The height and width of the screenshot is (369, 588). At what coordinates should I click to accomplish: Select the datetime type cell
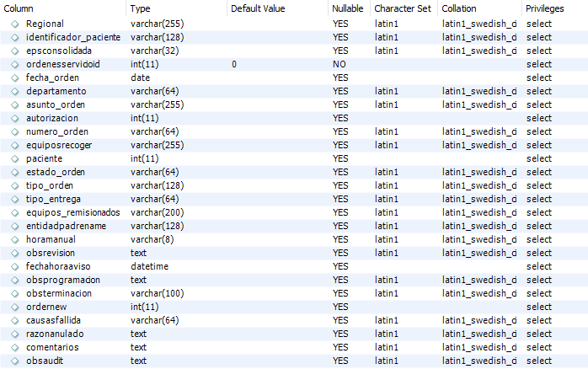[150, 266]
